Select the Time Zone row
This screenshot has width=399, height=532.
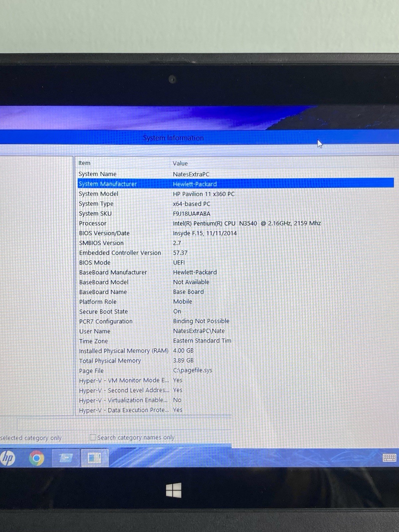pos(155,341)
